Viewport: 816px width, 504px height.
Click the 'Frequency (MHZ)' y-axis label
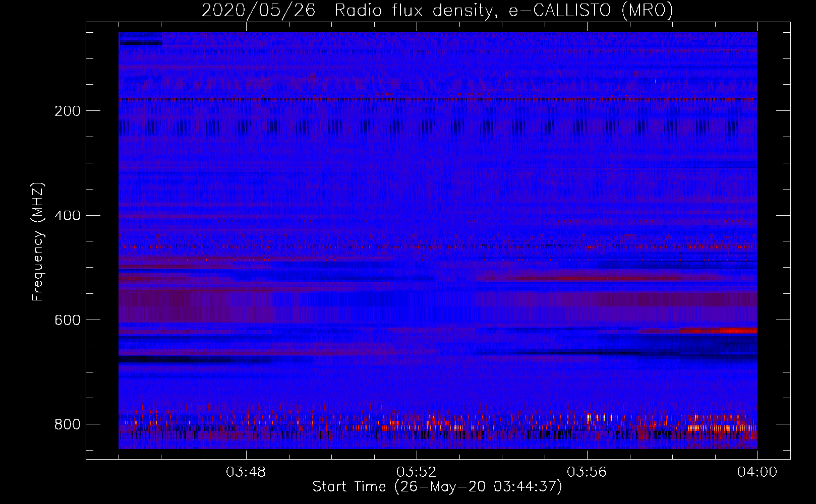coord(37,241)
